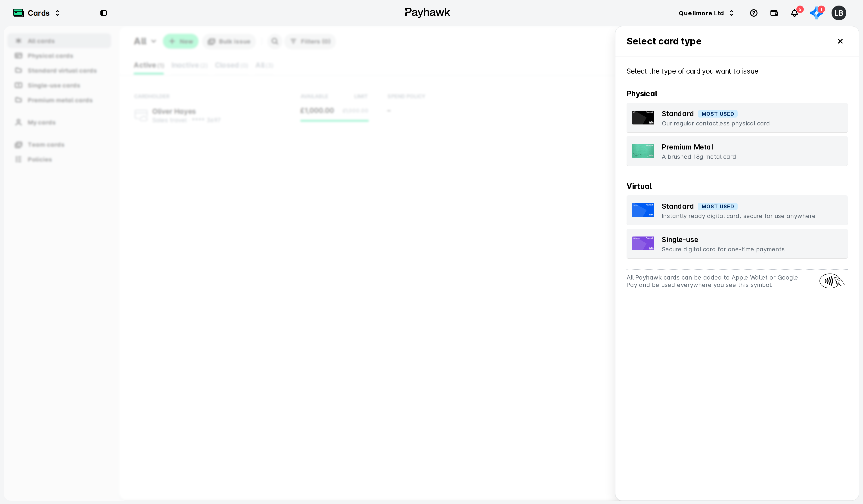Select All cards in the sidebar

pyautogui.click(x=59, y=41)
